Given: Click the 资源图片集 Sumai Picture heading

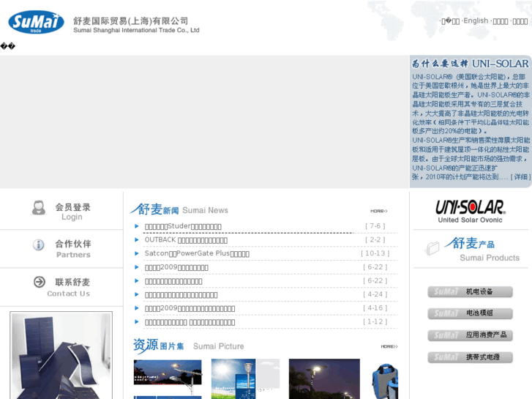Looking at the screenshot, I should coord(188,346).
